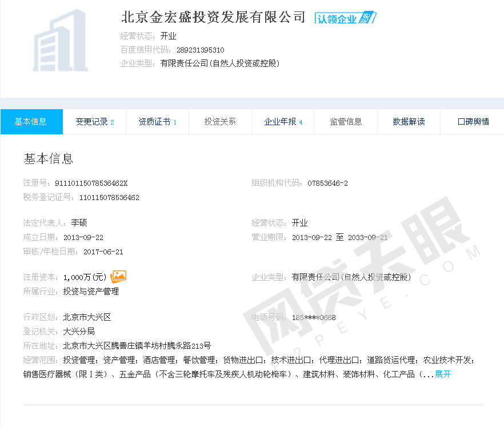Viewport: 504px width, 427px height.
Task: Click the company building logo placeholder
Action: click(61, 40)
